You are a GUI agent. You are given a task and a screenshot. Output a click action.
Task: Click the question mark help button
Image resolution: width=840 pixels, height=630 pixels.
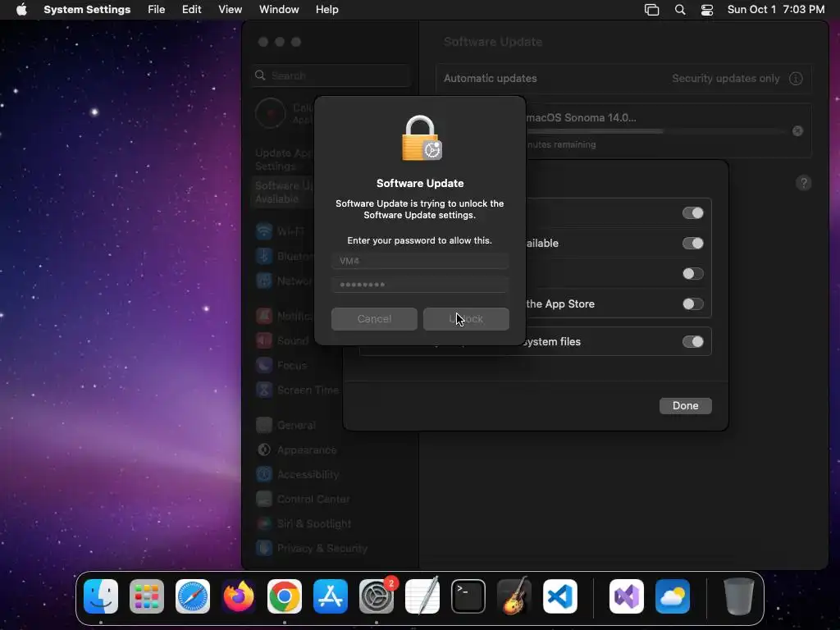tap(804, 183)
